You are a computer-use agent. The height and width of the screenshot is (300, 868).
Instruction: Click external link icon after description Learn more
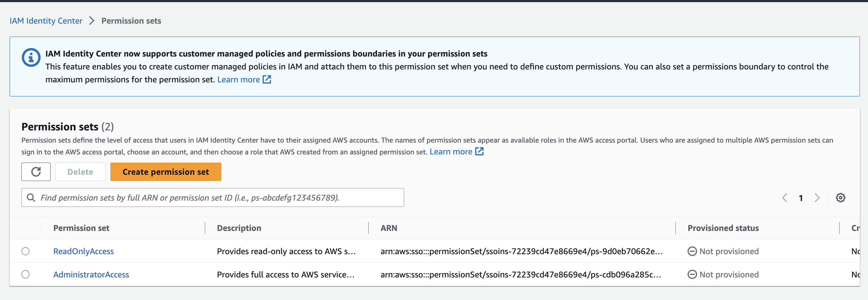click(479, 151)
